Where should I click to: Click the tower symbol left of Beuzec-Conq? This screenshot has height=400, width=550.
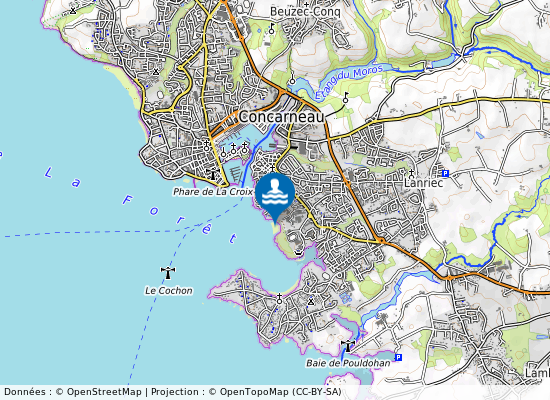click(x=271, y=29)
